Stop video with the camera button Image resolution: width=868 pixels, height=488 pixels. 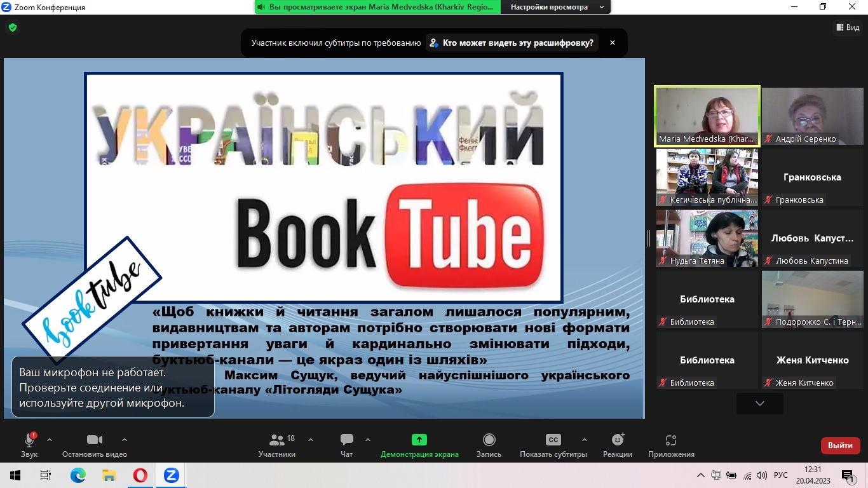tap(95, 440)
